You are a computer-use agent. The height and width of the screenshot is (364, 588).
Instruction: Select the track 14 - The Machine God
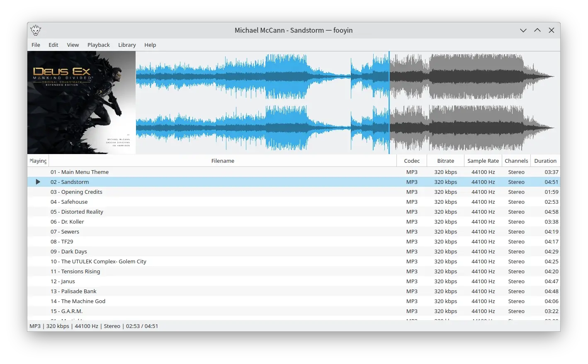click(78, 301)
